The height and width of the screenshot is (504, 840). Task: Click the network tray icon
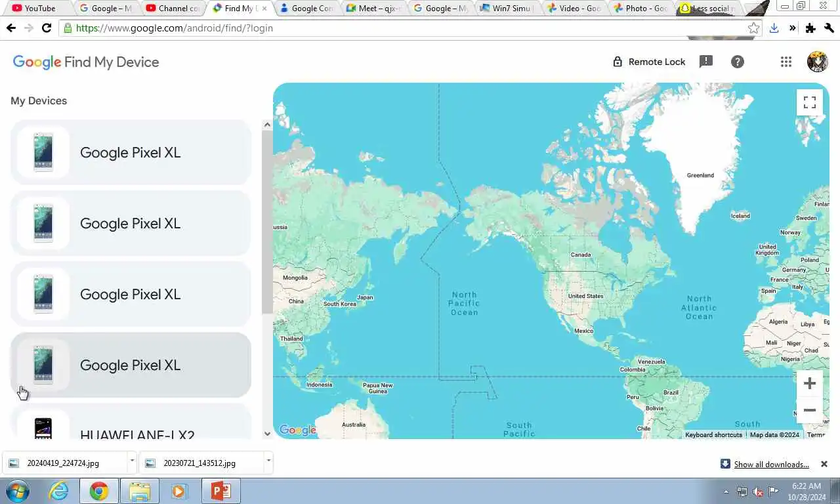742,492
